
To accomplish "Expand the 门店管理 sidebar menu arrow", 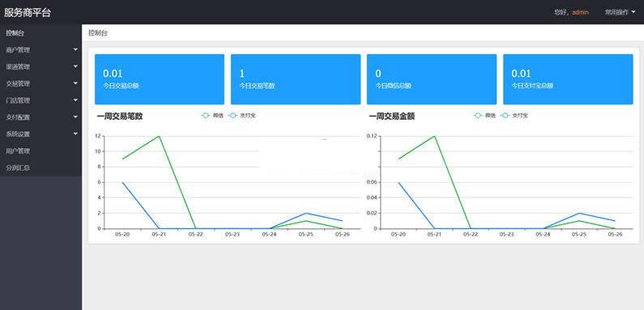I will tap(75, 100).
